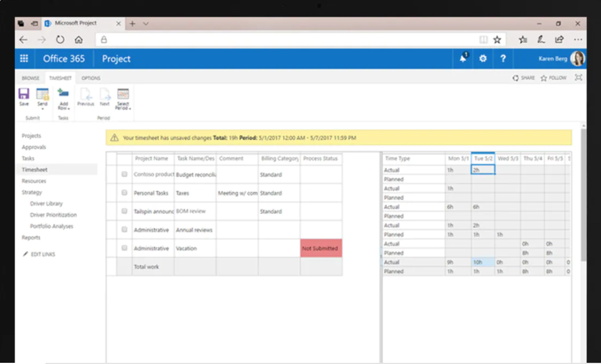Toggle the focus on content icon

pyautogui.click(x=578, y=78)
